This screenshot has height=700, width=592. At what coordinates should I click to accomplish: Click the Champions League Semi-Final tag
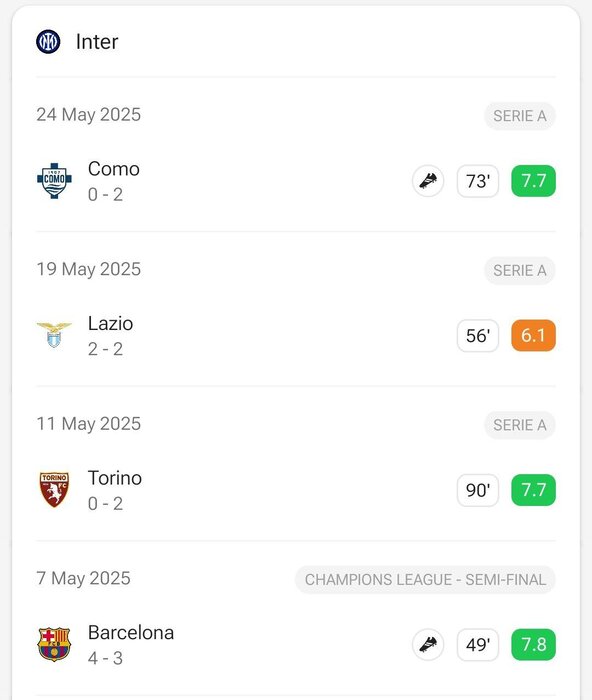(425, 579)
